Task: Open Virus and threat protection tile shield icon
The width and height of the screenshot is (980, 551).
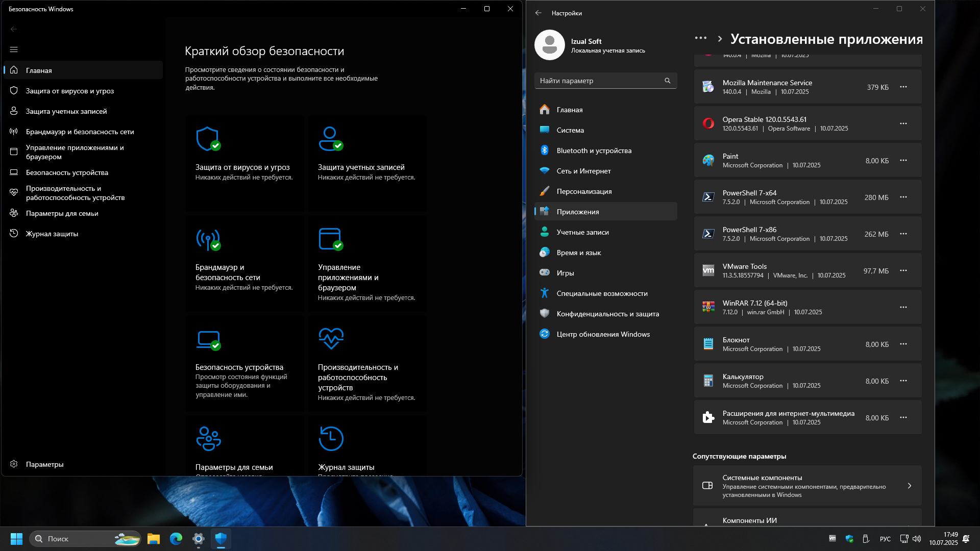Action: (x=208, y=139)
